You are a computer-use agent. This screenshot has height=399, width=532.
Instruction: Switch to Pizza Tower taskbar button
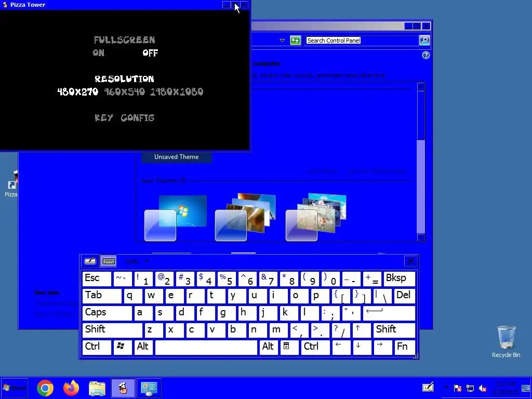point(123,388)
